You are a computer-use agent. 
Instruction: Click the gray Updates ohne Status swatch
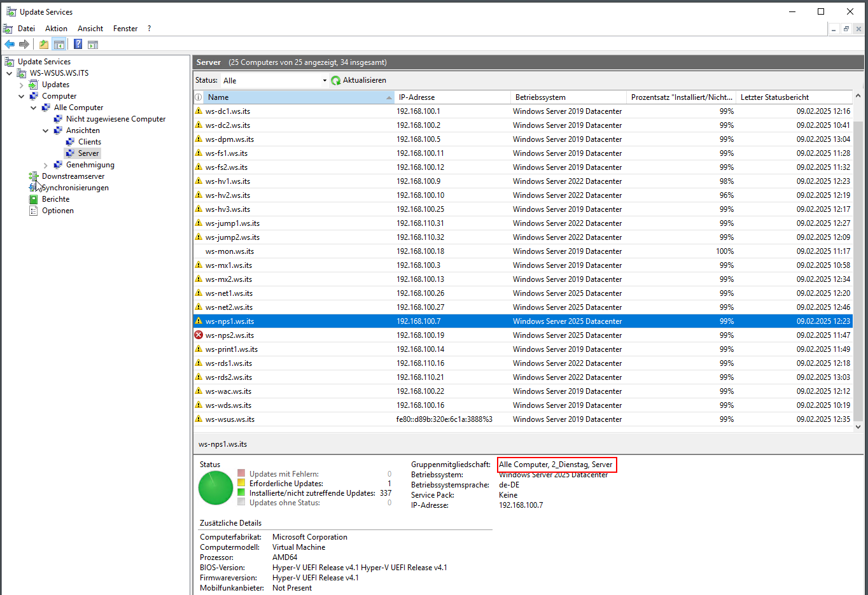coord(241,502)
